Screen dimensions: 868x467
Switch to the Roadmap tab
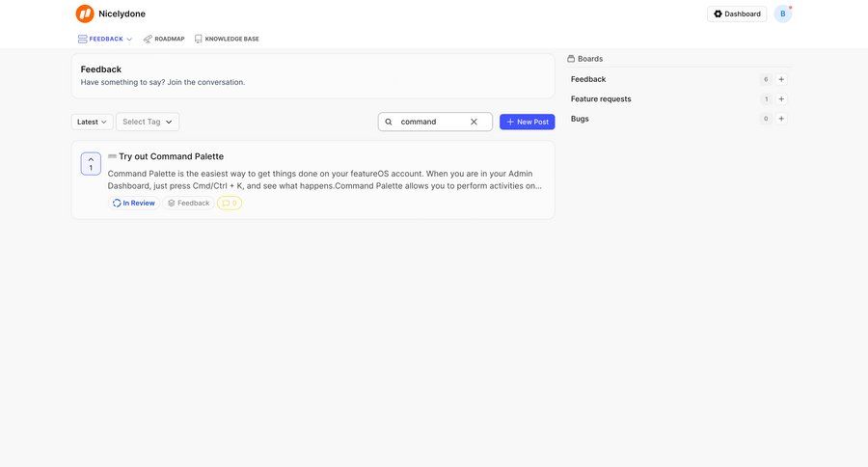click(164, 39)
